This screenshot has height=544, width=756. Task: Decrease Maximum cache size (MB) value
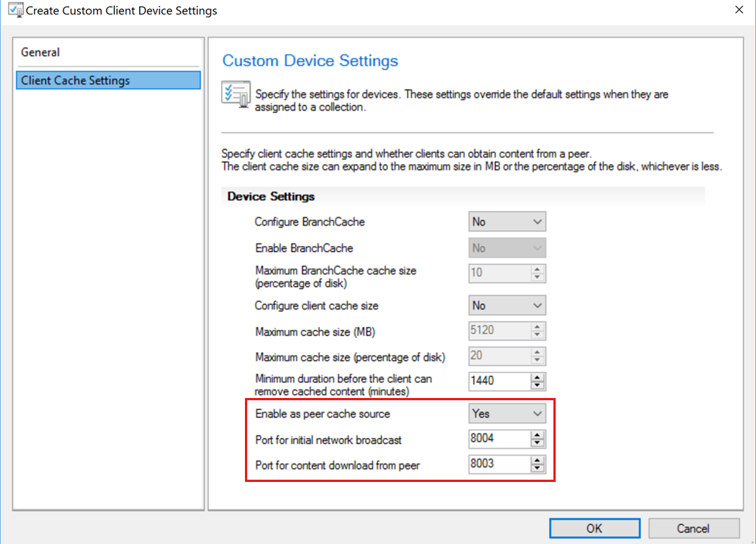pos(537,334)
